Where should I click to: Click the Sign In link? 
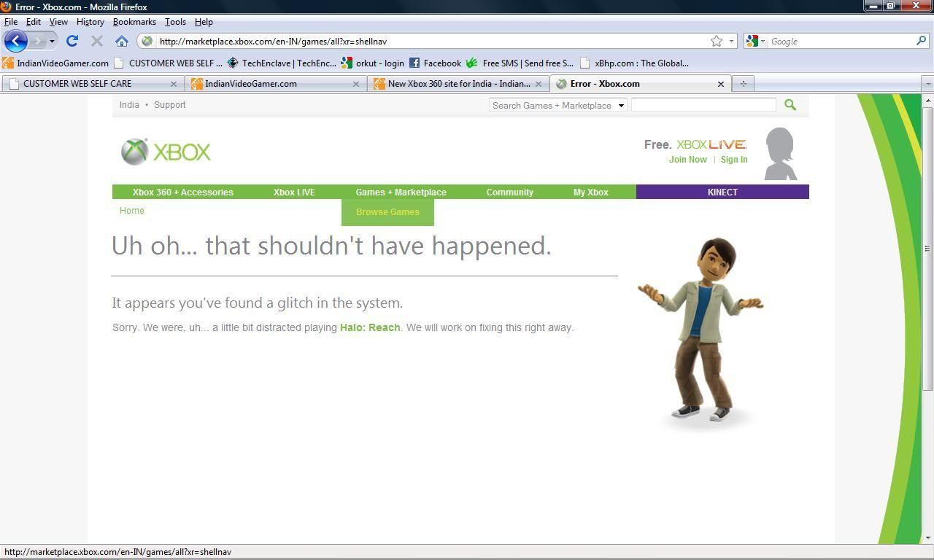pos(733,160)
